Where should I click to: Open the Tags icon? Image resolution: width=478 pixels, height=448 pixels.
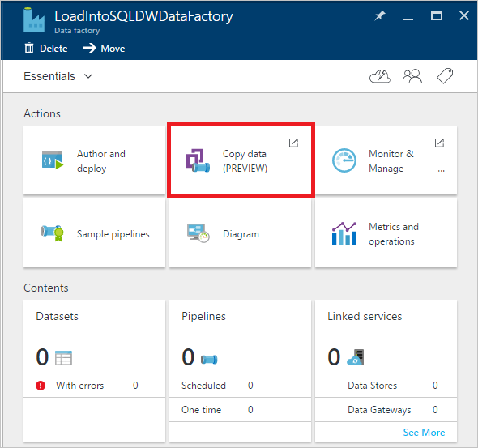click(x=445, y=76)
